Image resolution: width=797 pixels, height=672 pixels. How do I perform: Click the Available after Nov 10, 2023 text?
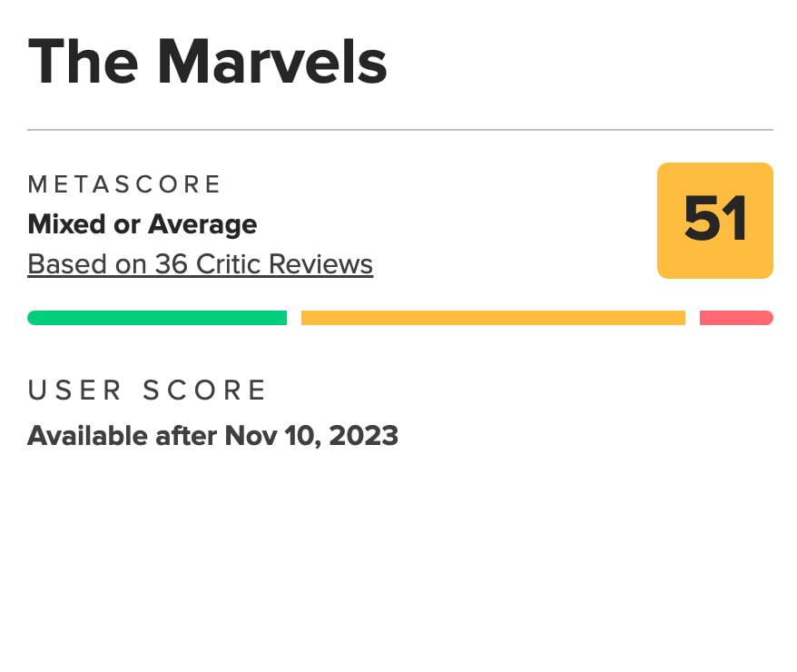pyautogui.click(x=212, y=436)
